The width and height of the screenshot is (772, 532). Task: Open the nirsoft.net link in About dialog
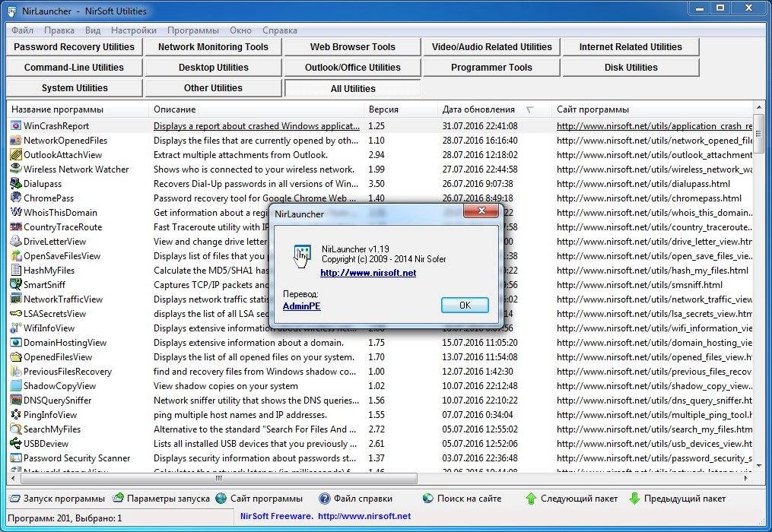[x=368, y=273]
